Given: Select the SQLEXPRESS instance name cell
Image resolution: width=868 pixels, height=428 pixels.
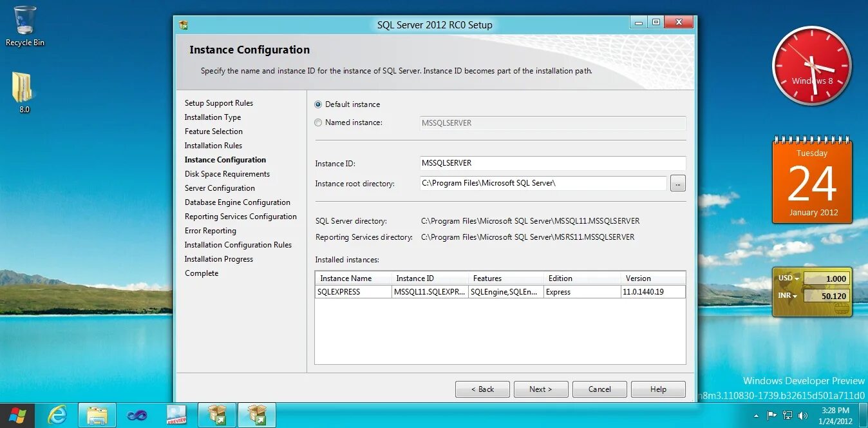Looking at the screenshot, I should 353,292.
